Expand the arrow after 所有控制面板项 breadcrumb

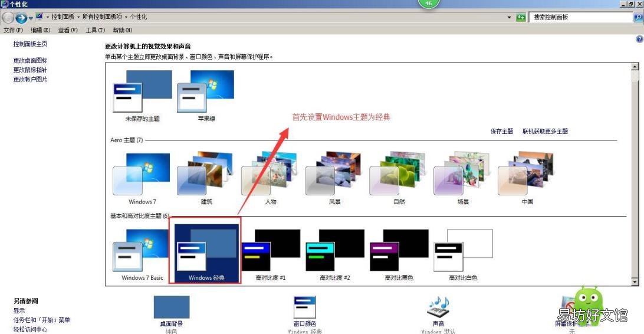(126, 17)
